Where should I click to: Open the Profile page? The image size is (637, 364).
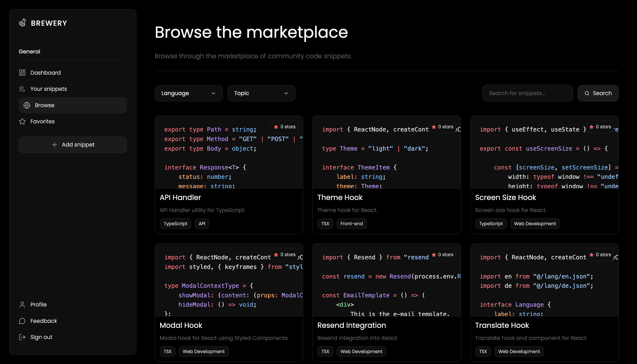pos(73,304)
